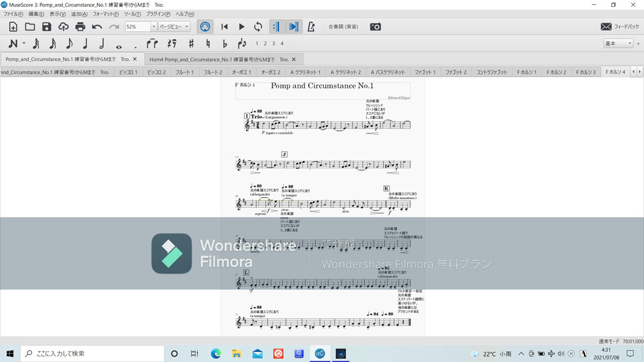Open the ファイル (File) menu
The width and height of the screenshot is (644, 362).
[13, 14]
